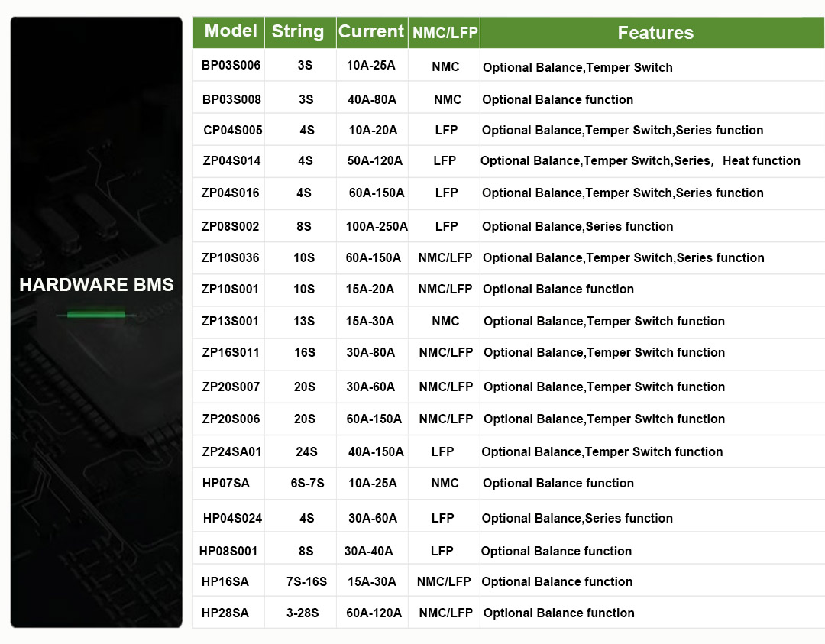
Task: Click the 24S string value
Action: pos(306,451)
